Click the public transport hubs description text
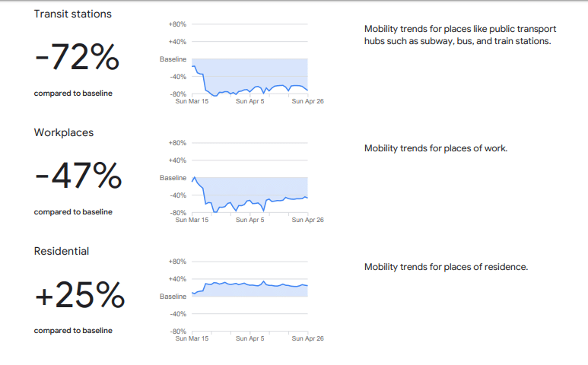The image size is (588, 365). (460, 35)
